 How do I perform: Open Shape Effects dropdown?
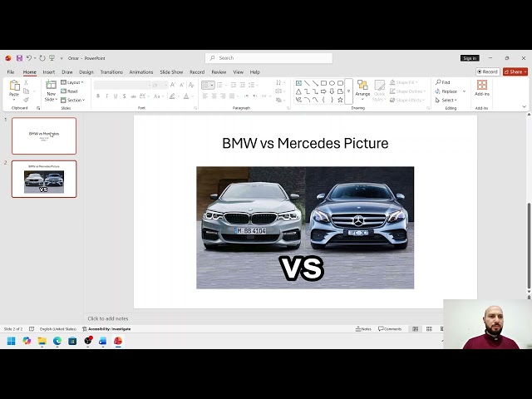coord(407,100)
